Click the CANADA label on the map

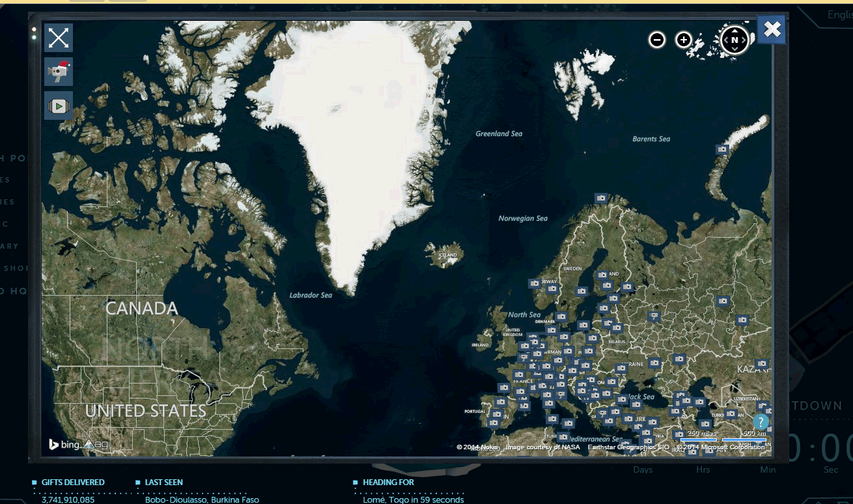142,309
